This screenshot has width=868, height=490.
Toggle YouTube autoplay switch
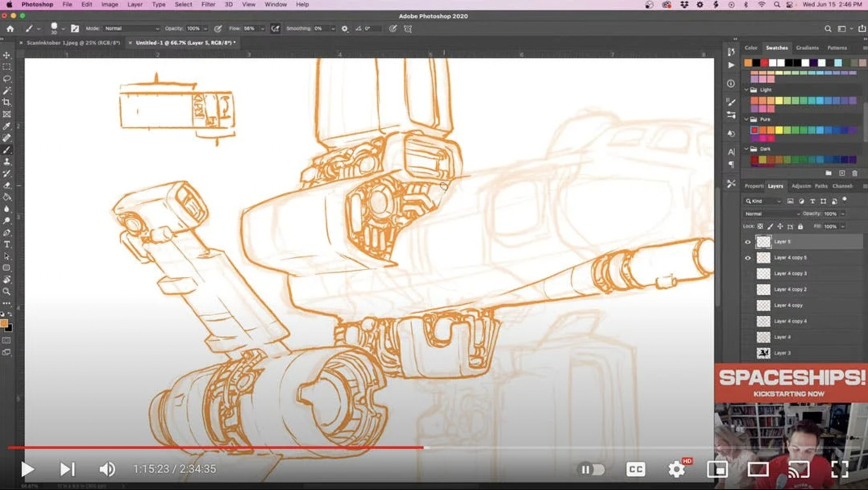point(592,469)
